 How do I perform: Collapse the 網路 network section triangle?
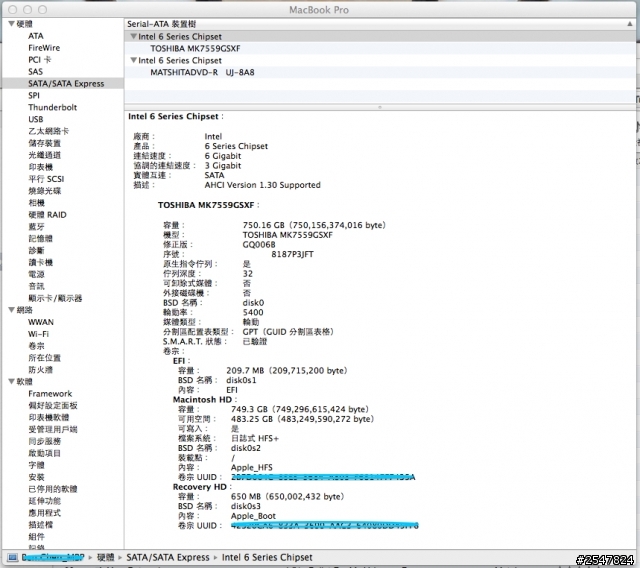pyautogui.click(x=11, y=310)
